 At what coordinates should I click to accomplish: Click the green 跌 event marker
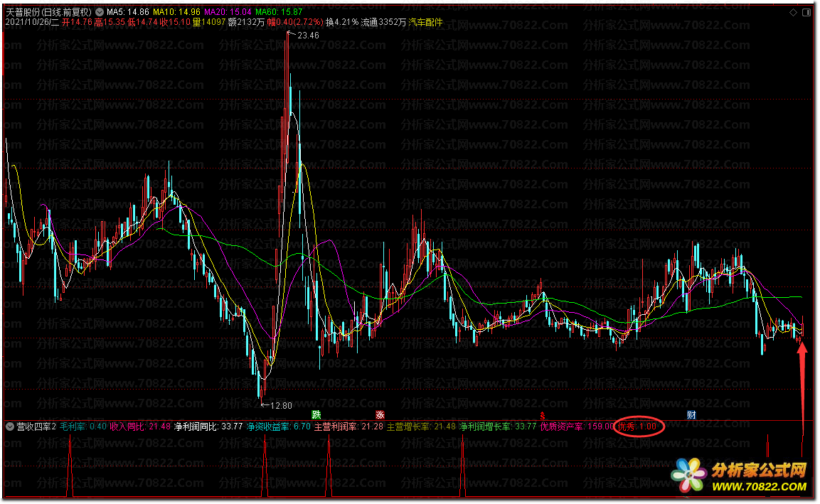click(316, 415)
